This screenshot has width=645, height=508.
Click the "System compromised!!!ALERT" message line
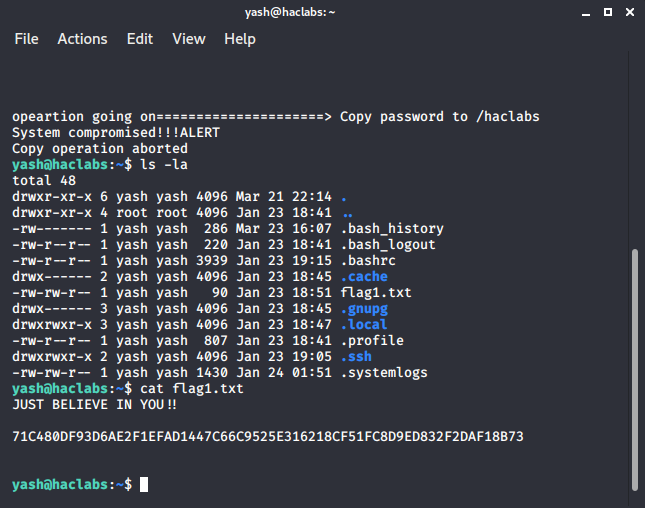tap(115, 133)
